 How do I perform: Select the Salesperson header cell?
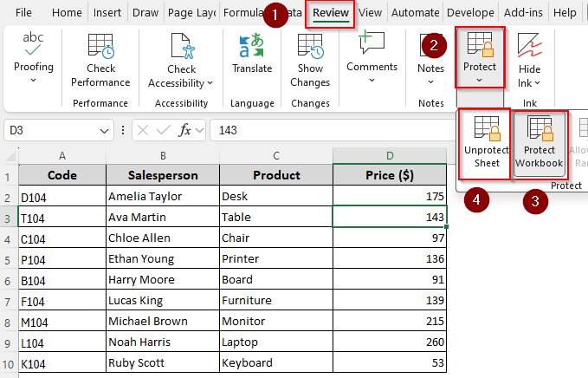point(163,175)
